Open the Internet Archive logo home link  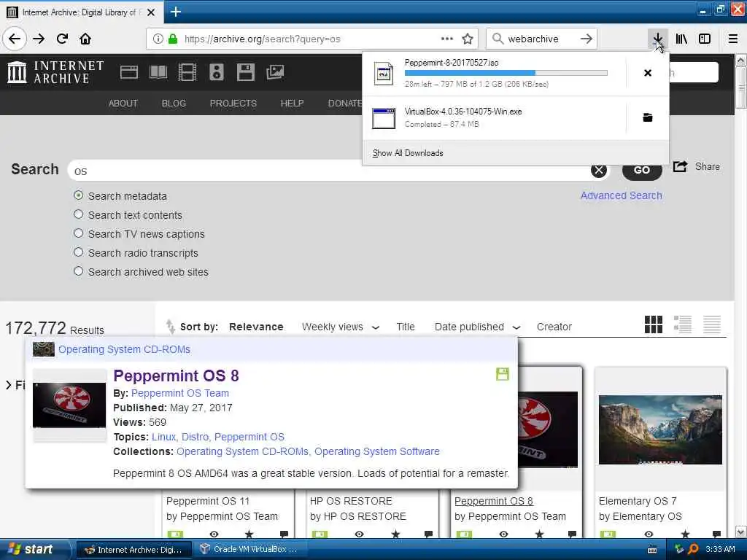55,72
